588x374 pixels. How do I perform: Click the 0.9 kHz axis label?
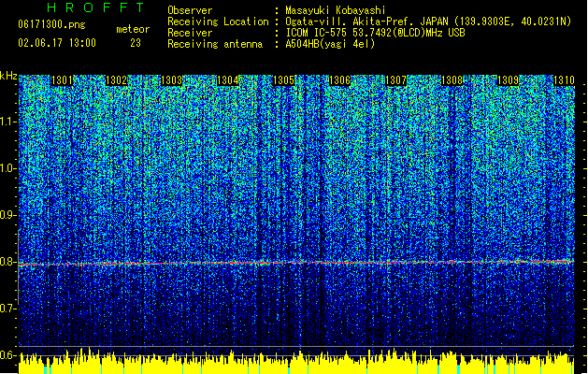[8, 215]
